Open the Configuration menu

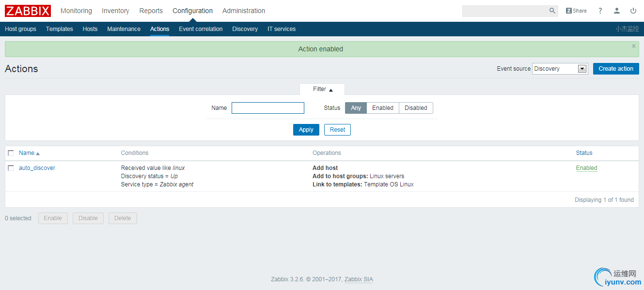192,11
